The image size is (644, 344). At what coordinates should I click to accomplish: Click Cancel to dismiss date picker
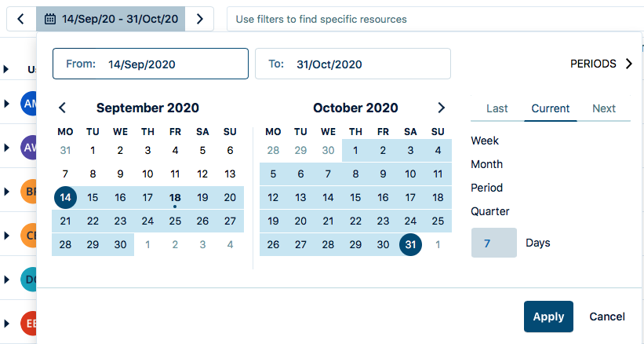click(x=607, y=317)
